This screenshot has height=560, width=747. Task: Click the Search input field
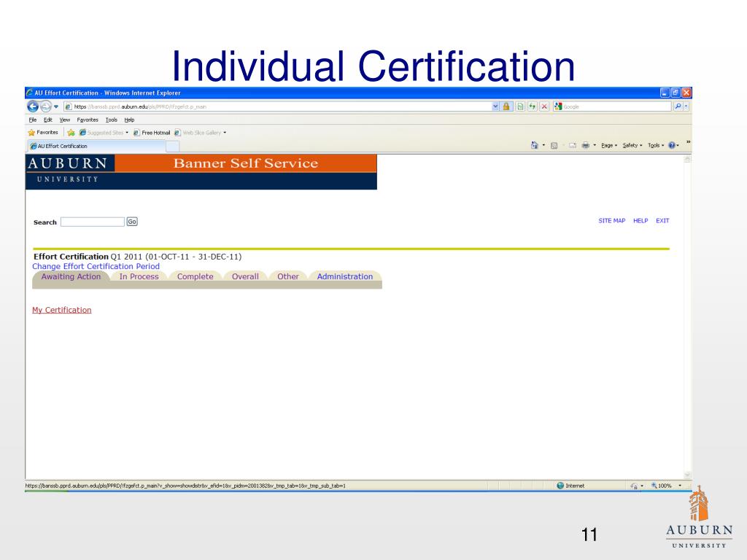pos(93,222)
